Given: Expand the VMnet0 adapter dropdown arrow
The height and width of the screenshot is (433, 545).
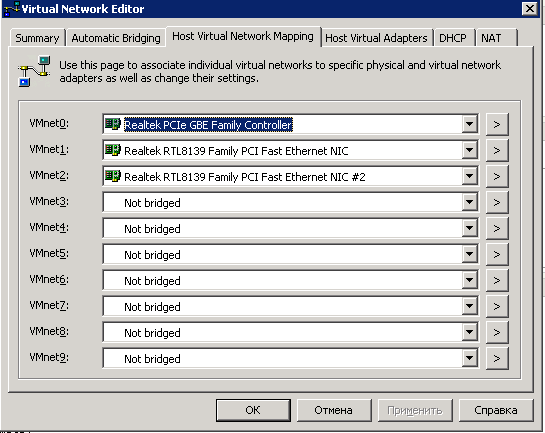Looking at the screenshot, I should (x=469, y=124).
